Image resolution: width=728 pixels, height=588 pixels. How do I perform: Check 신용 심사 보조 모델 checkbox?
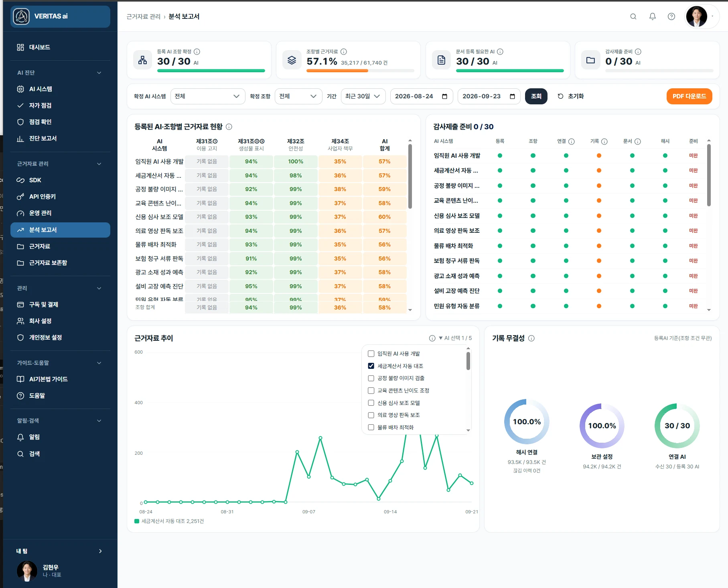[371, 403]
